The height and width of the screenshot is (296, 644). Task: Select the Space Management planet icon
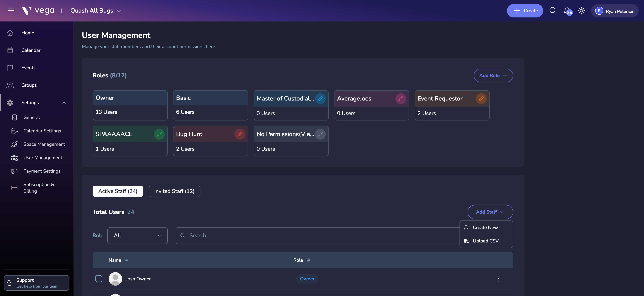click(14, 144)
